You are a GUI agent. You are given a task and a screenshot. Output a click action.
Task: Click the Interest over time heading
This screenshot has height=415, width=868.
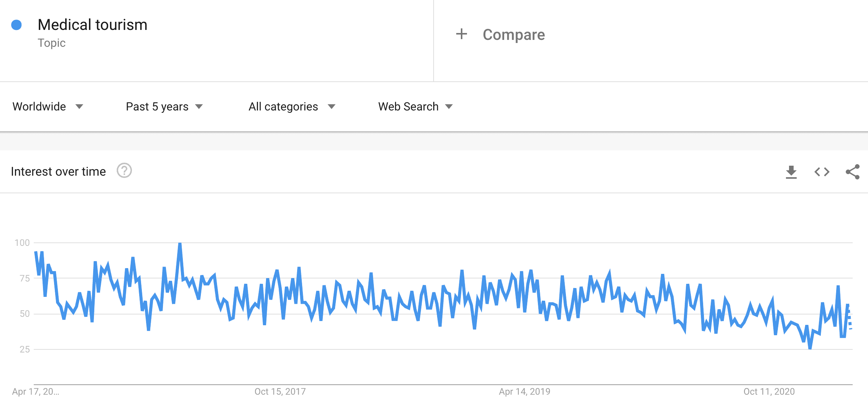tap(58, 171)
